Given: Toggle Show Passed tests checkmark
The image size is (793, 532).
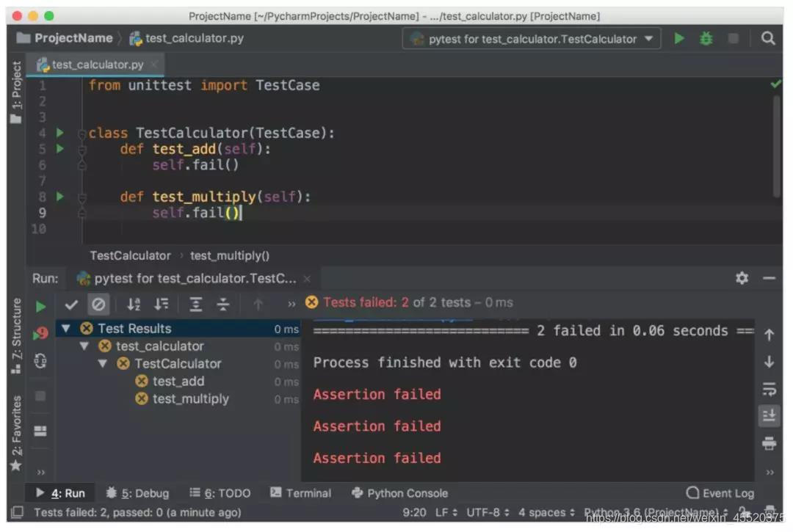Looking at the screenshot, I should pos(71,304).
